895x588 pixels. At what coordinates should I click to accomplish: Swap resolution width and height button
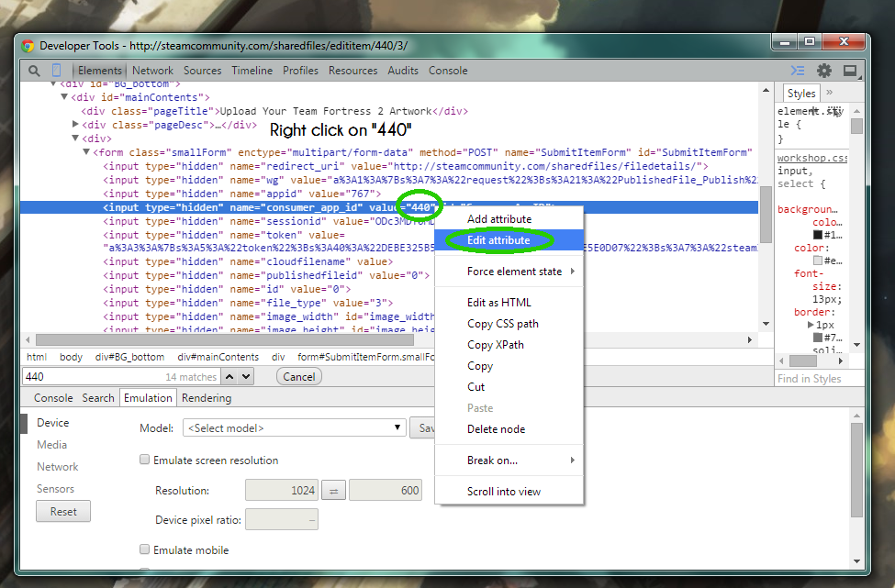click(x=333, y=491)
